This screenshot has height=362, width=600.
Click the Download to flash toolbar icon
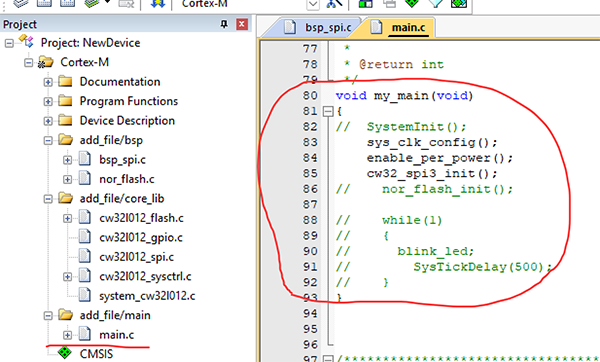[158, 3]
